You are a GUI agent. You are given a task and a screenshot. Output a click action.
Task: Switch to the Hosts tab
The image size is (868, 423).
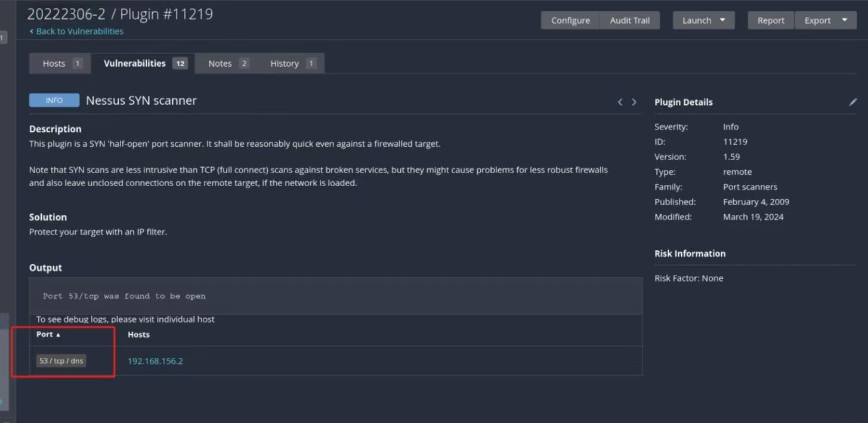coord(60,63)
